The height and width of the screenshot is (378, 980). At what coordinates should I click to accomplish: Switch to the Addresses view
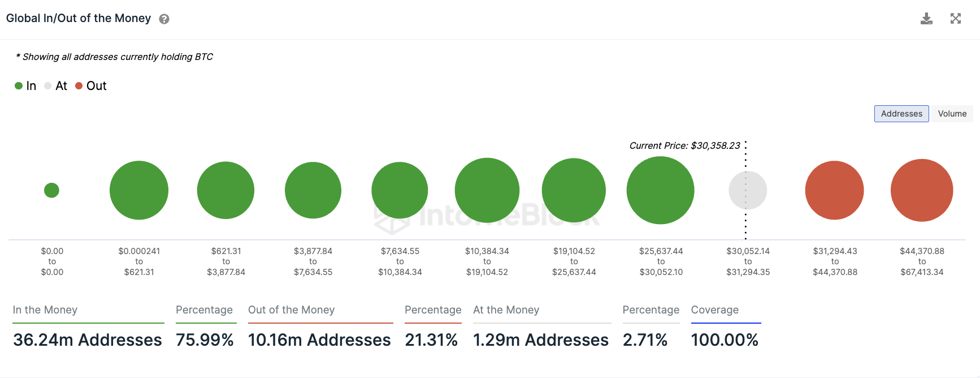pyautogui.click(x=901, y=114)
